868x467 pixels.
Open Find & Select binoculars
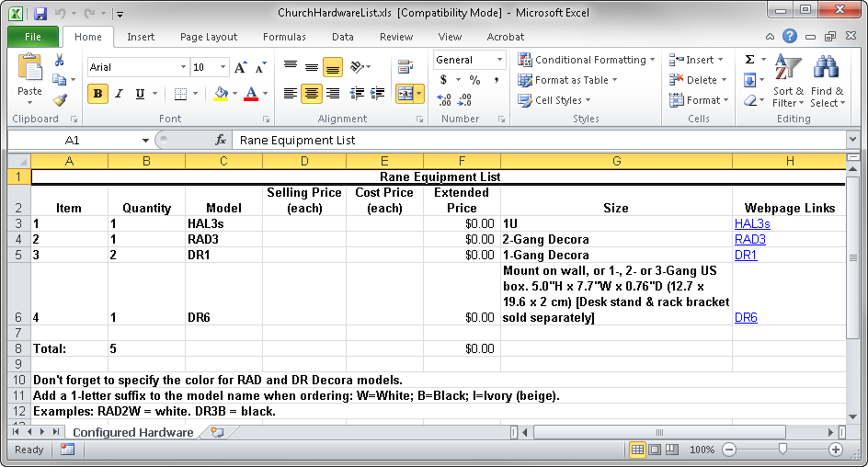[827, 81]
